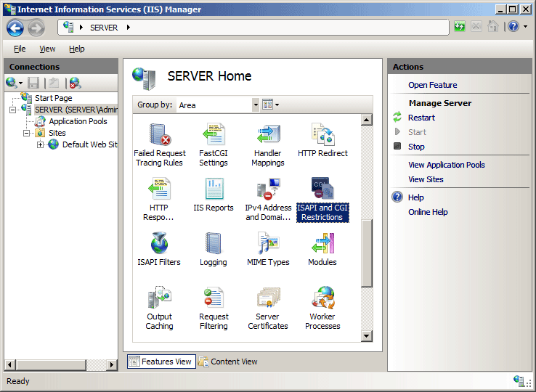Click the green Refresh page icon
This screenshot has width=536, height=392.
click(460, 26)
